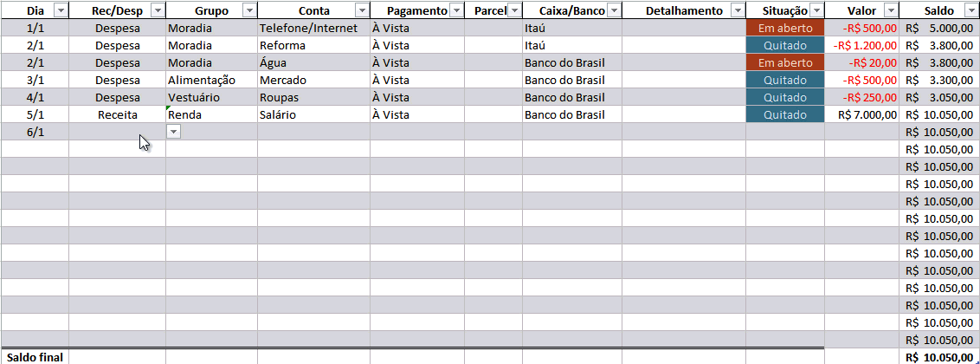This screenshot has height=364, width=980.
Task: Click the empty Rec/Desp cell for 6/1
Action: tap(118, 132)
